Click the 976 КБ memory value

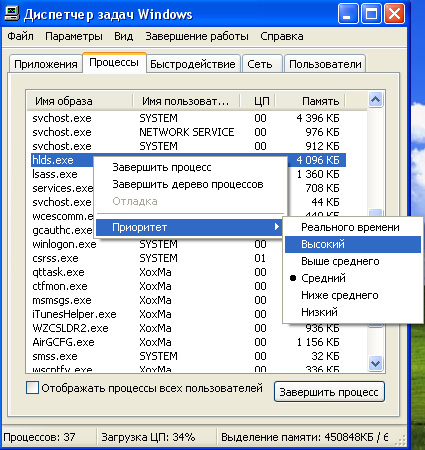click(x=322, y=132)
